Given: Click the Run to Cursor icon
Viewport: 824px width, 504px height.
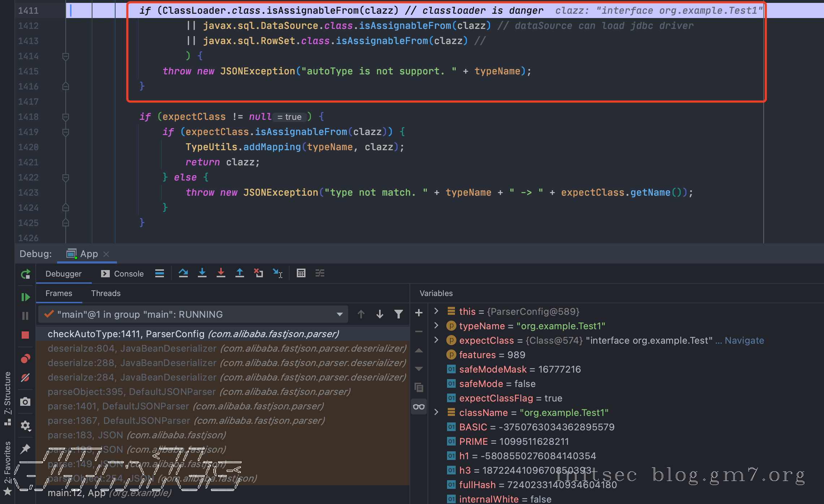Looking at the screenshot, I should [278, 273].
